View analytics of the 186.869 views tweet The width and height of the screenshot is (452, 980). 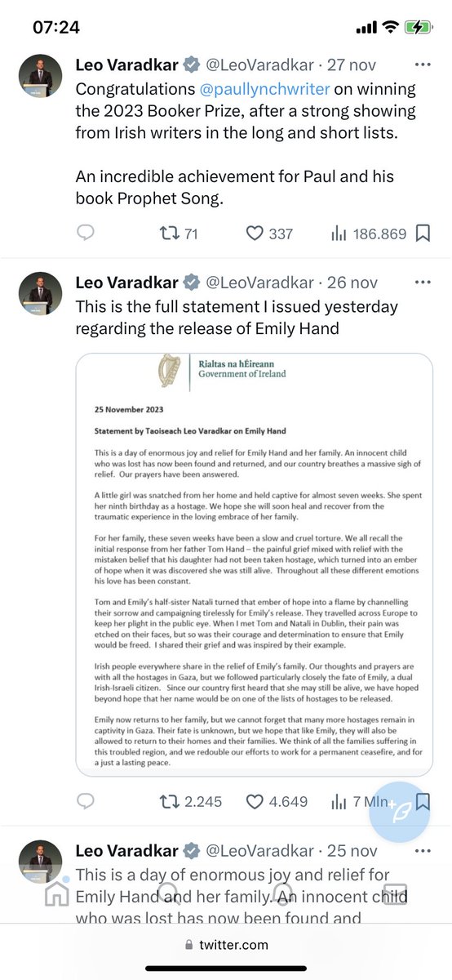pos(368,234)
